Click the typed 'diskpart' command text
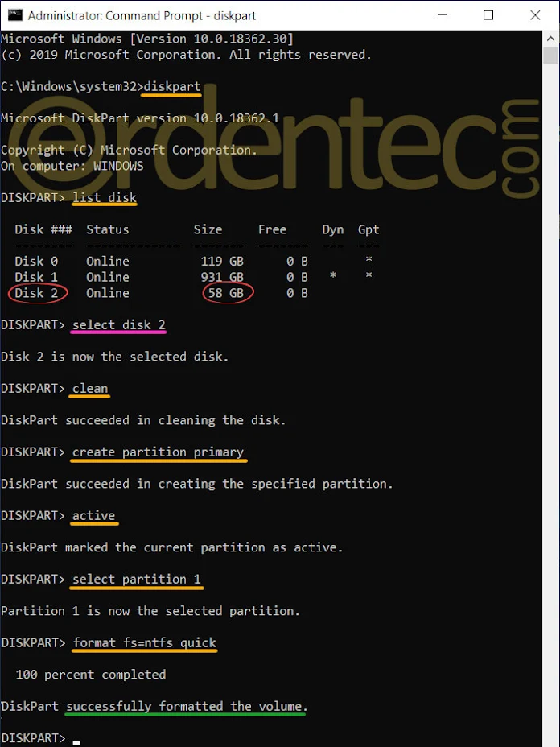Screen dimensions: 560x747 tap(172, 87)
